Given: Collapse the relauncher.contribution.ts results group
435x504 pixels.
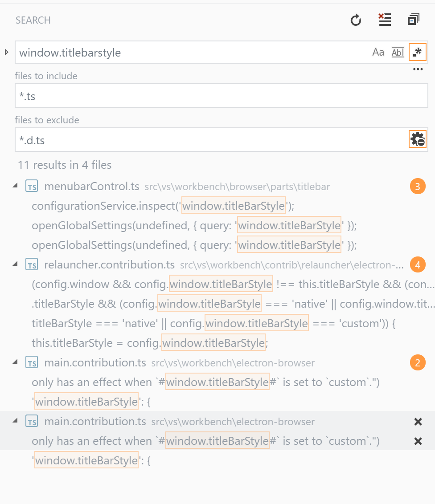Looking at the screenshot, I should (15, 264).
